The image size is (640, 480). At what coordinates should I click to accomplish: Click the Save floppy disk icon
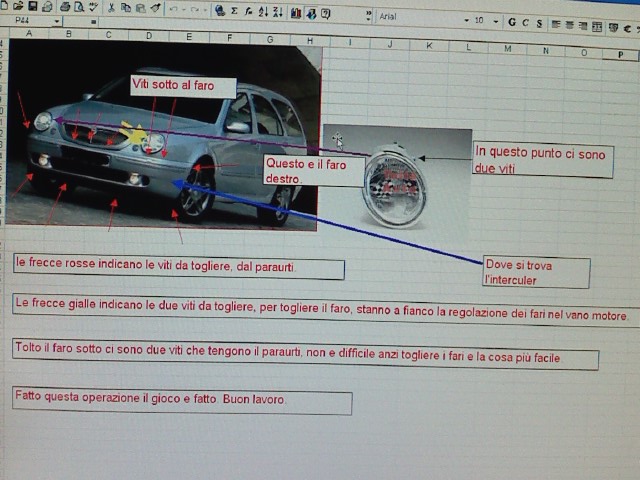(33, 7)
